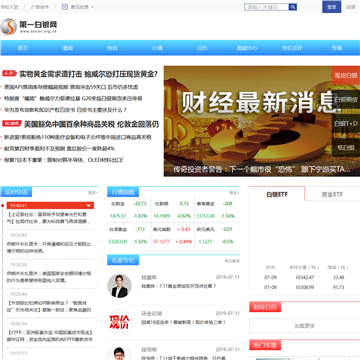
Task: Click the 加载更多 button
Action: pos(305,326)
